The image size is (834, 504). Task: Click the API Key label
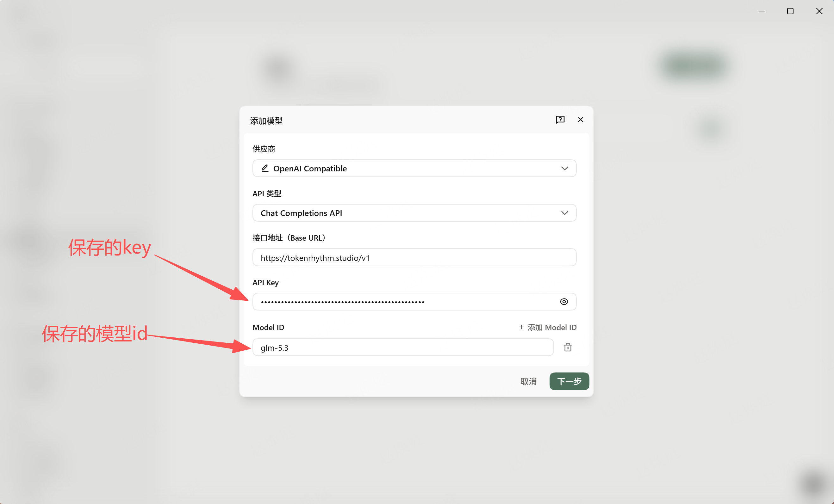tap(266, 282)
